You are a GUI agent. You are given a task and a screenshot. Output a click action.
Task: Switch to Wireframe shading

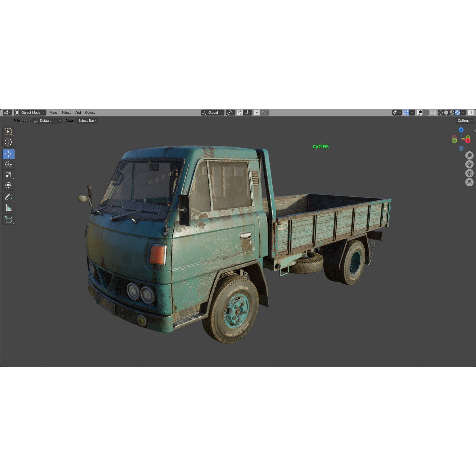[441, 113]
